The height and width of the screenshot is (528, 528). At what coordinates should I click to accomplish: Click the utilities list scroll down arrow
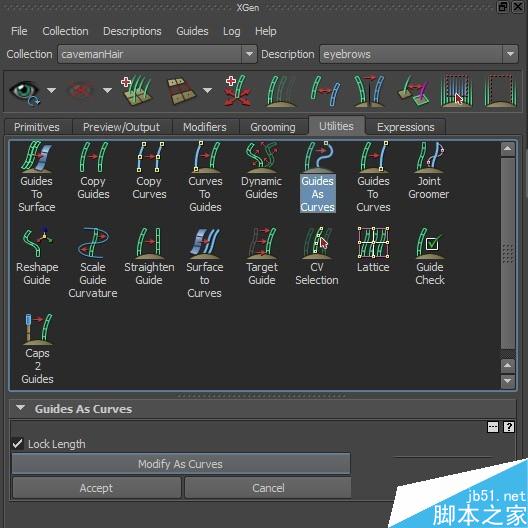508,381
